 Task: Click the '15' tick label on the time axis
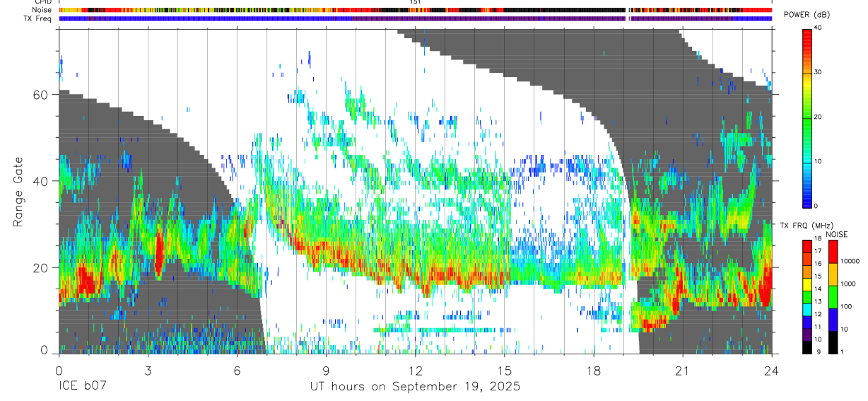pyautogui.click(x=504, y=370)
